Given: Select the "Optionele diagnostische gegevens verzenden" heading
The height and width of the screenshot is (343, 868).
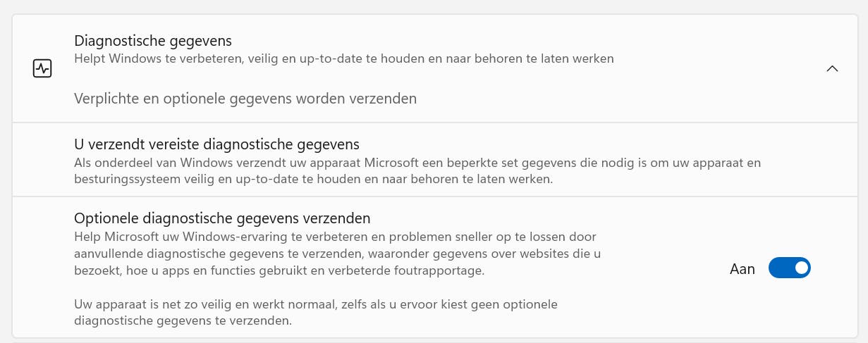Looking at the screenshot, I should (222, 218).
